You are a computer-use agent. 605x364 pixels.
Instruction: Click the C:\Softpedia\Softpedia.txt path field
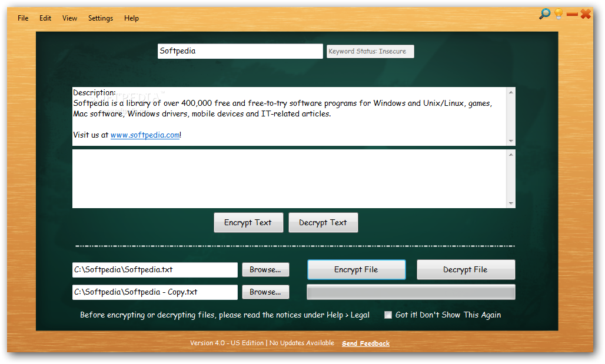click(155, 270)
